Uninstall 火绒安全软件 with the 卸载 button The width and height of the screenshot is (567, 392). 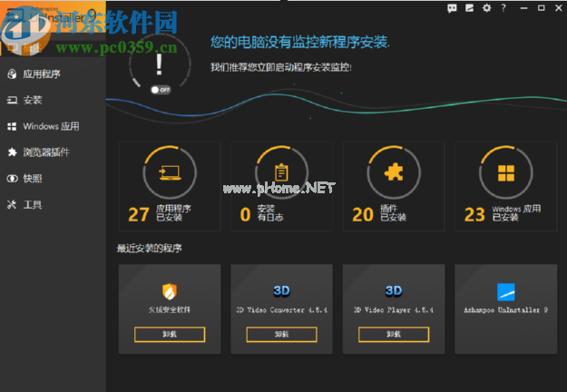[169, 334]
